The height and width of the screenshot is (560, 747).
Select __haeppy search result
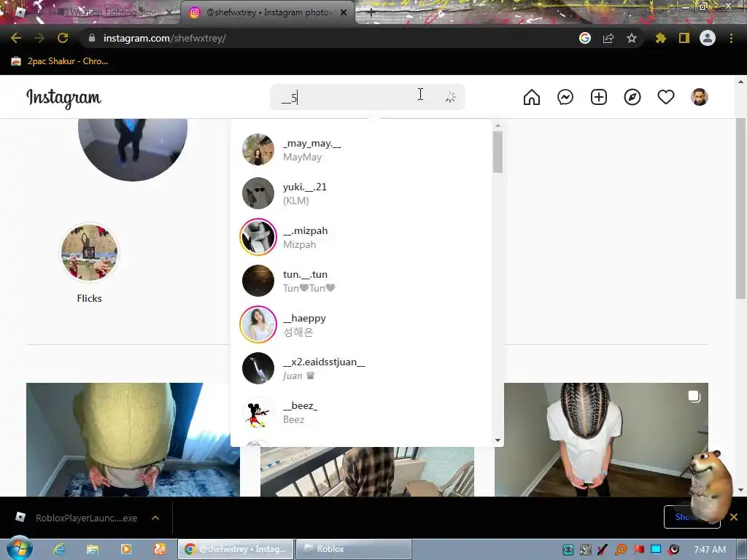[x=361, y=324]
